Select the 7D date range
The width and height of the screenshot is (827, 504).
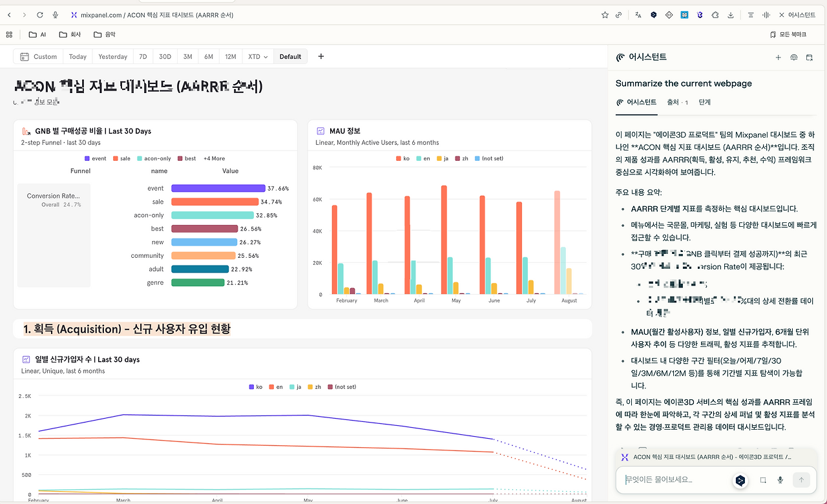[143, 57]
